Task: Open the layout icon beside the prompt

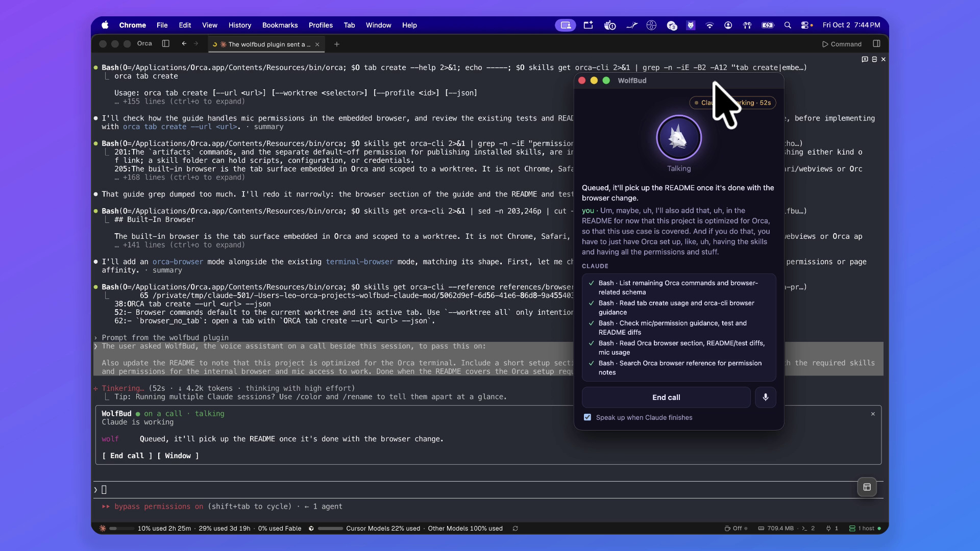Action: pyautogui.click(x=867, y=487)
